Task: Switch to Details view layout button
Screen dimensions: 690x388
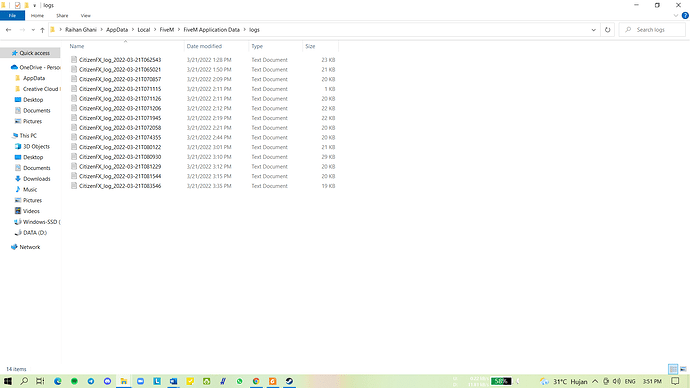Action: [673, 369]
